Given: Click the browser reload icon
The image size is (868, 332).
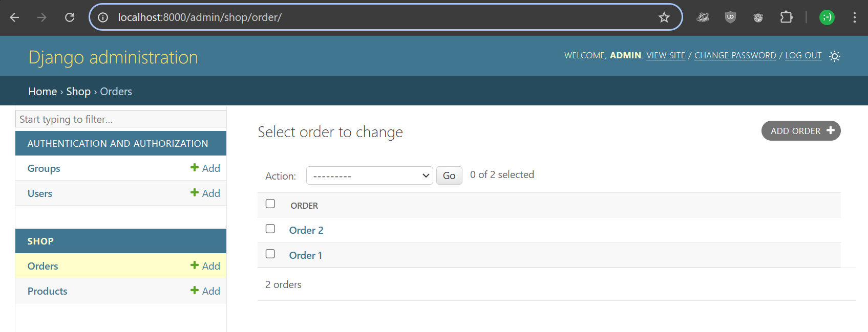Looking at the screenshot, I should [70, 17].
